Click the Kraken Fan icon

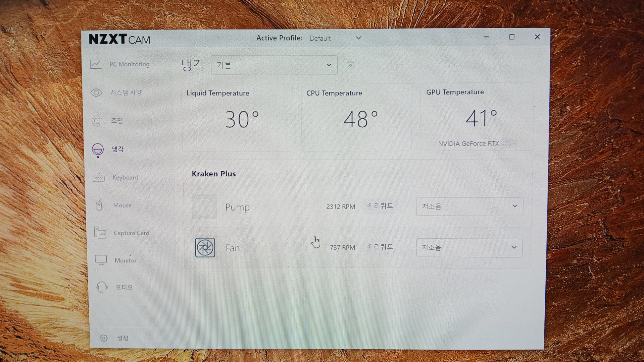click(205, 248)
